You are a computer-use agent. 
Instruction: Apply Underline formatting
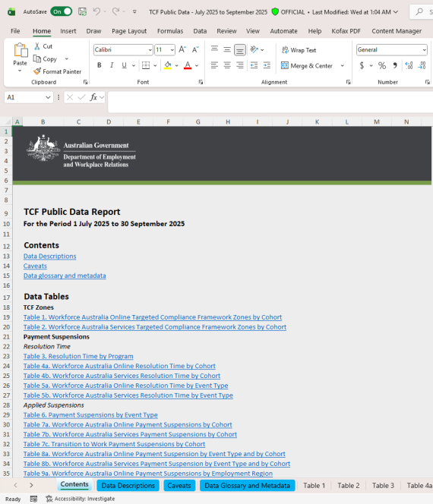click(x=124, y=65)
